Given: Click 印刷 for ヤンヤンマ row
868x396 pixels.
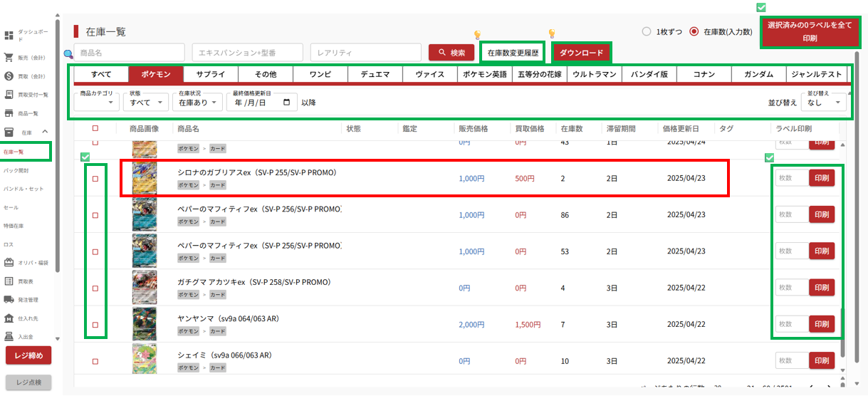Looking at the screenshot, I should (x=822, y=323).
